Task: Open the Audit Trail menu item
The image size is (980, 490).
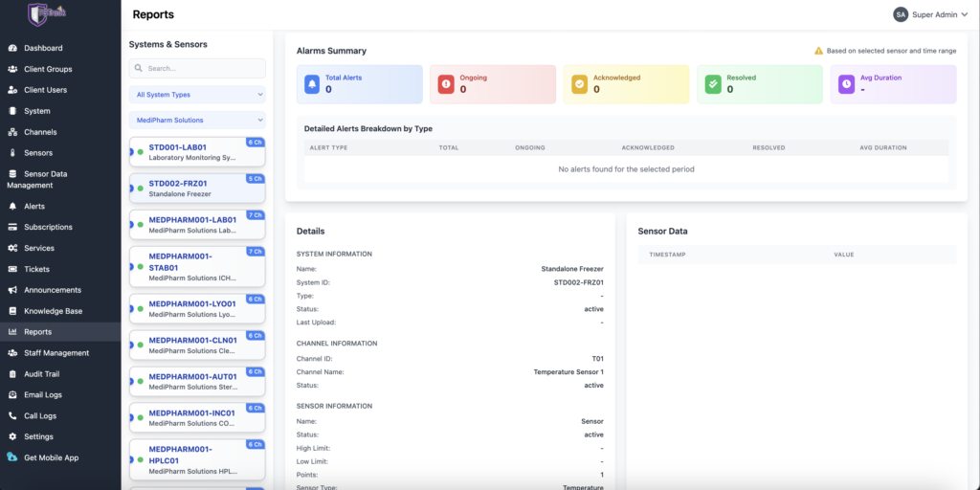Action: tap(41, 374)
